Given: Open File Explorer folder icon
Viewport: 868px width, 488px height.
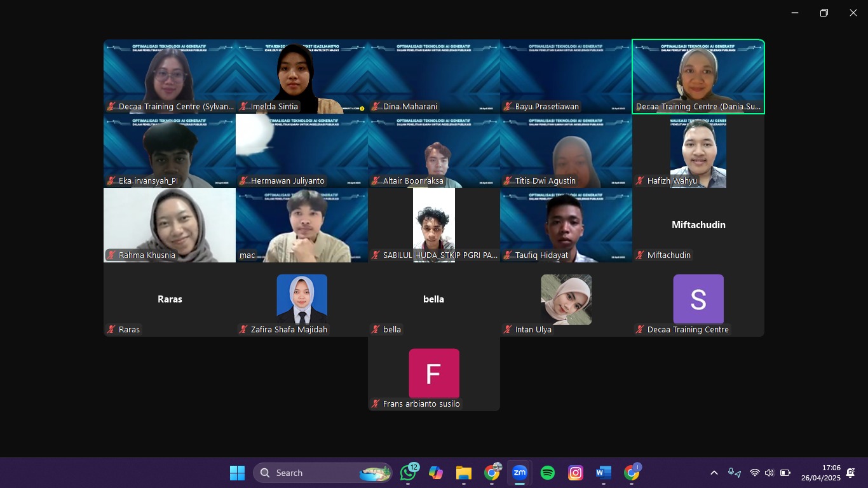Looking at the screenshot, I should pyautogui.click(x=463, y=473).
